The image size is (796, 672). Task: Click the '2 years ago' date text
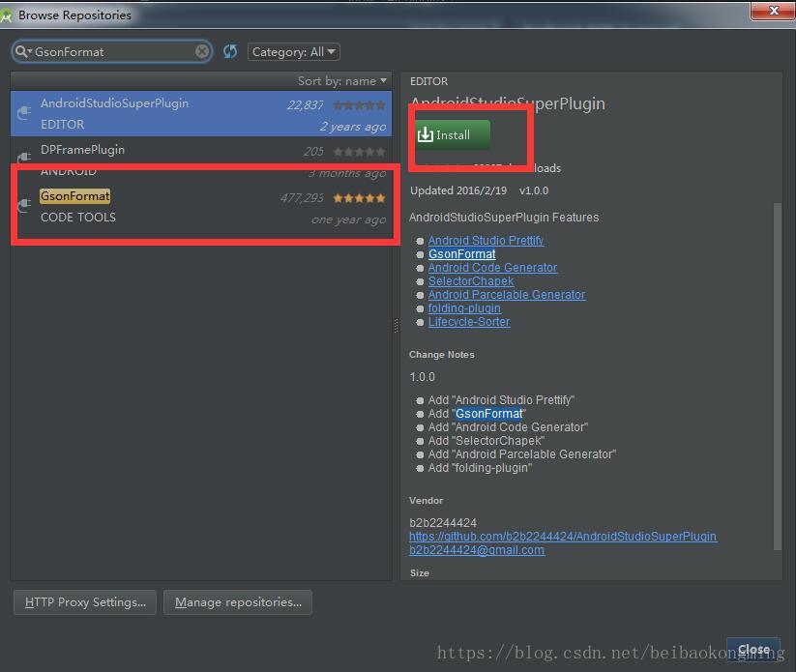353,127
